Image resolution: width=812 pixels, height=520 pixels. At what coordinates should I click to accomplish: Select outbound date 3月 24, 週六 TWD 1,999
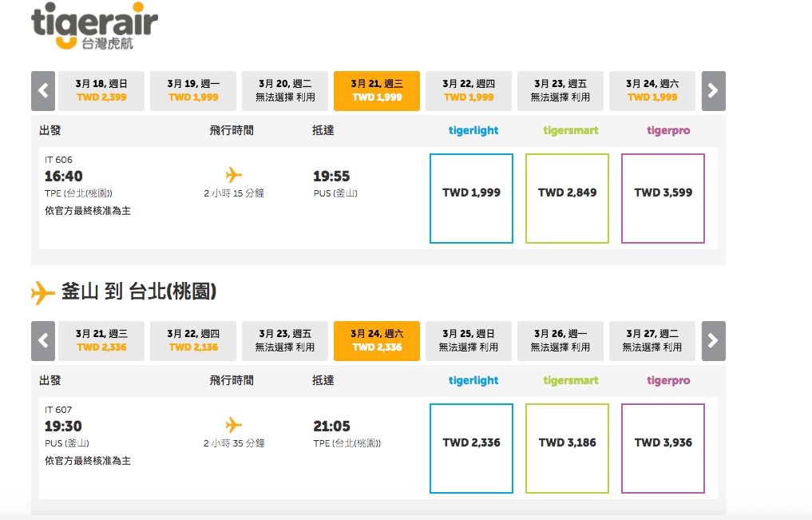652,91
